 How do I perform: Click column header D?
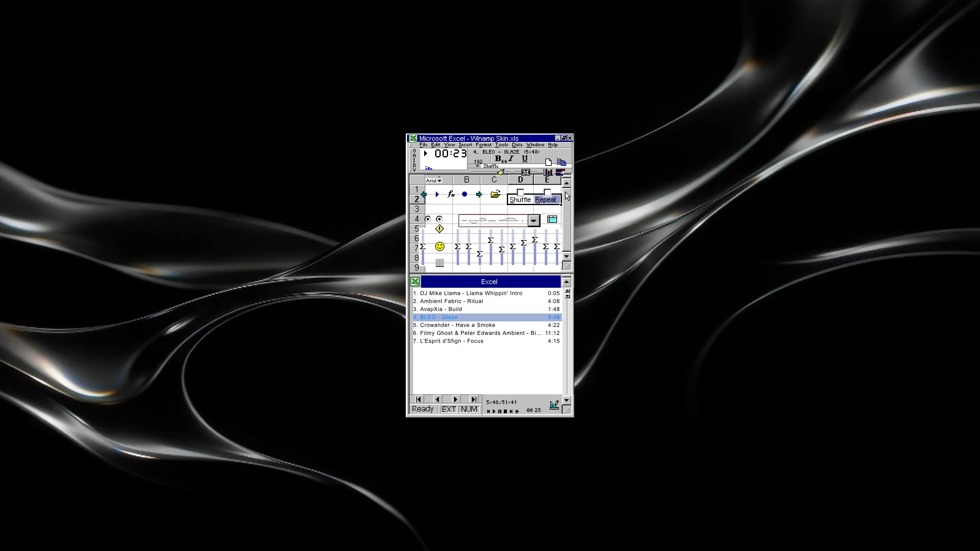pyautogui.click(x=520, y=179)
